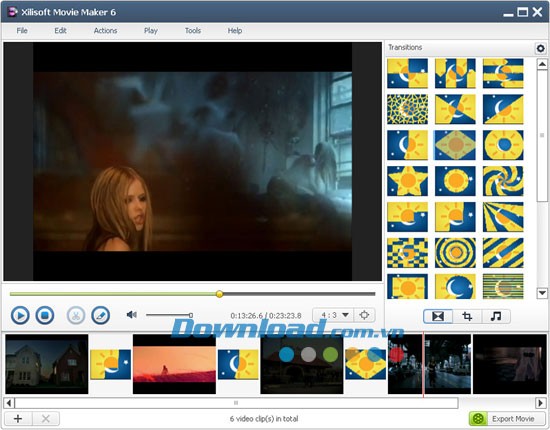This screenshot has height=430, width=550.
Task: Play the movie preview
Action: point(20,315)
